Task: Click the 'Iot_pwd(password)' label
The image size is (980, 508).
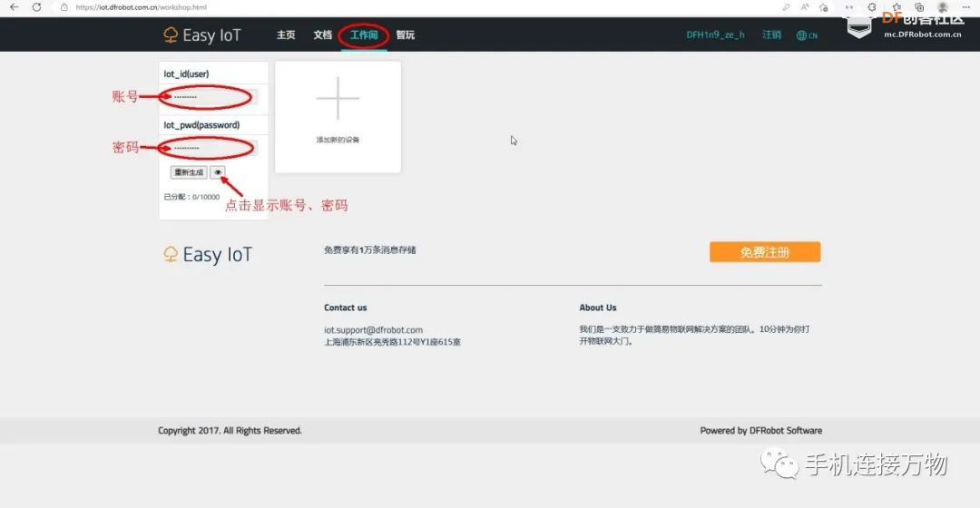Action: tap(201, 125)
